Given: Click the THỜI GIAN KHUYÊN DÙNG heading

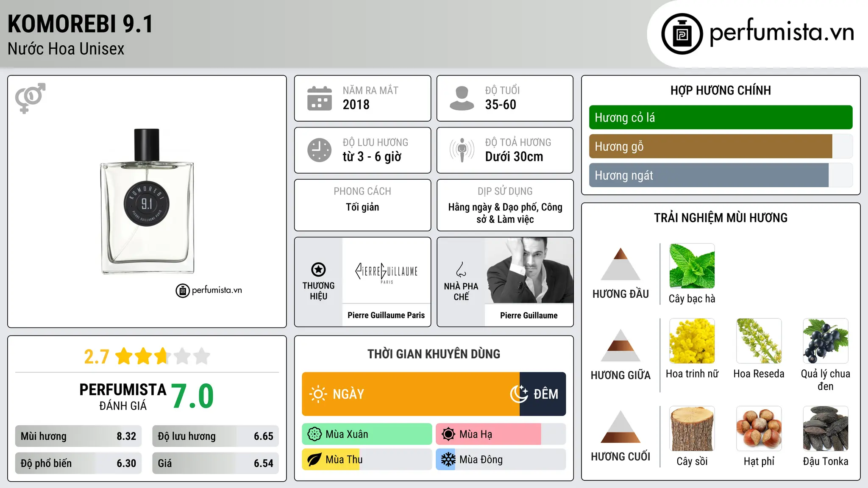Looking at the screenshot, I should click(x=434, y=354).
